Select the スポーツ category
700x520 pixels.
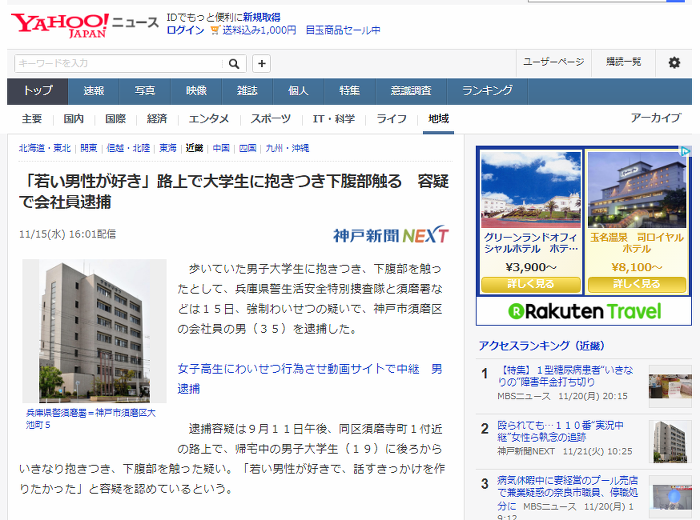coord(270,119)
